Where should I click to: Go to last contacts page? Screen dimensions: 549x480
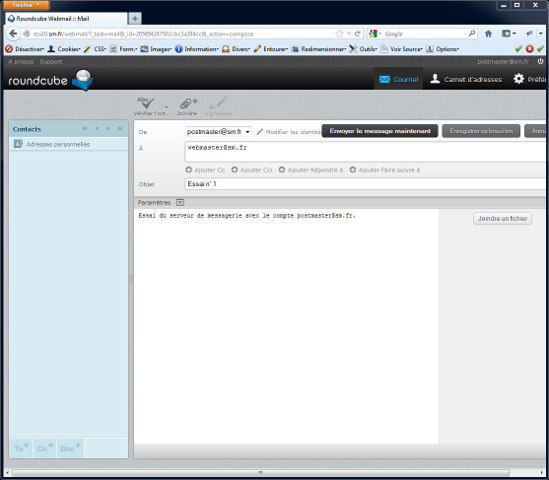(x=120, y=129)
